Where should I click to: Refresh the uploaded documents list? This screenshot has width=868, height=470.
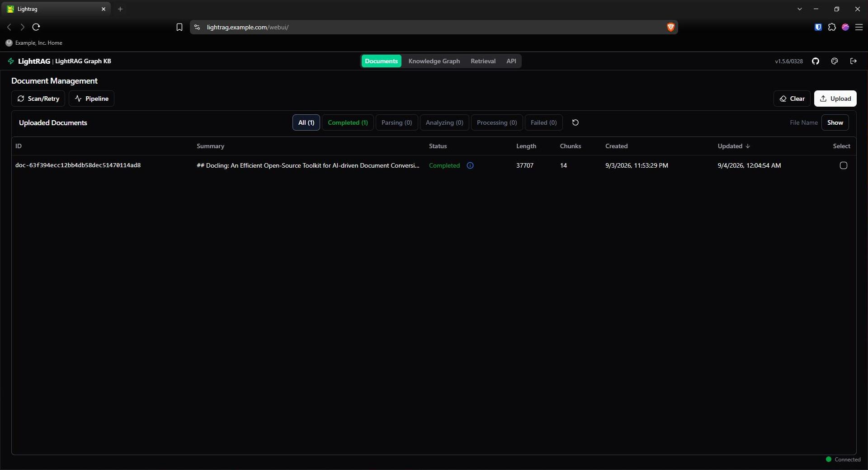576,122
